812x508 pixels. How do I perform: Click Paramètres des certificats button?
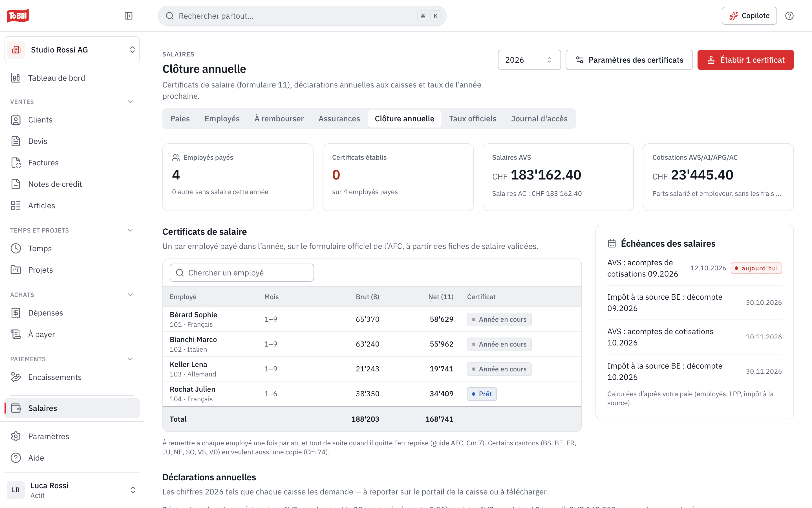click(x=629, y=60)
